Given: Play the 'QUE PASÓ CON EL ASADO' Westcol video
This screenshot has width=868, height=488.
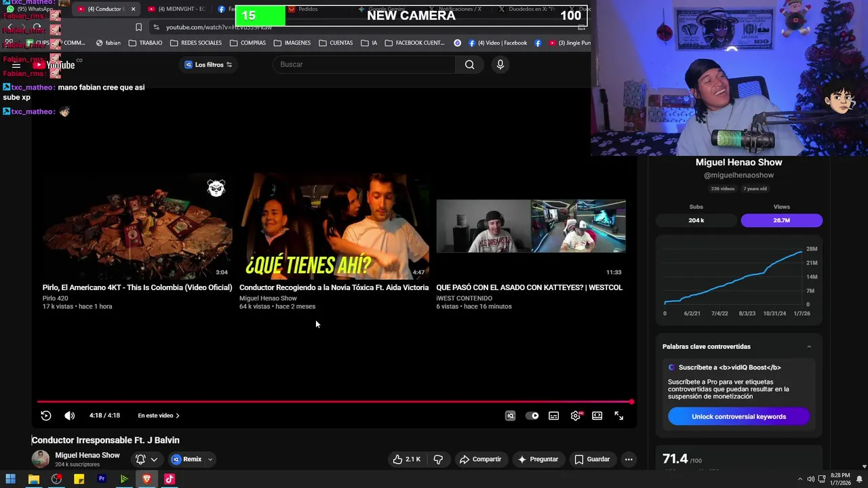Looking at the screenshot, I should coord(531,225).
